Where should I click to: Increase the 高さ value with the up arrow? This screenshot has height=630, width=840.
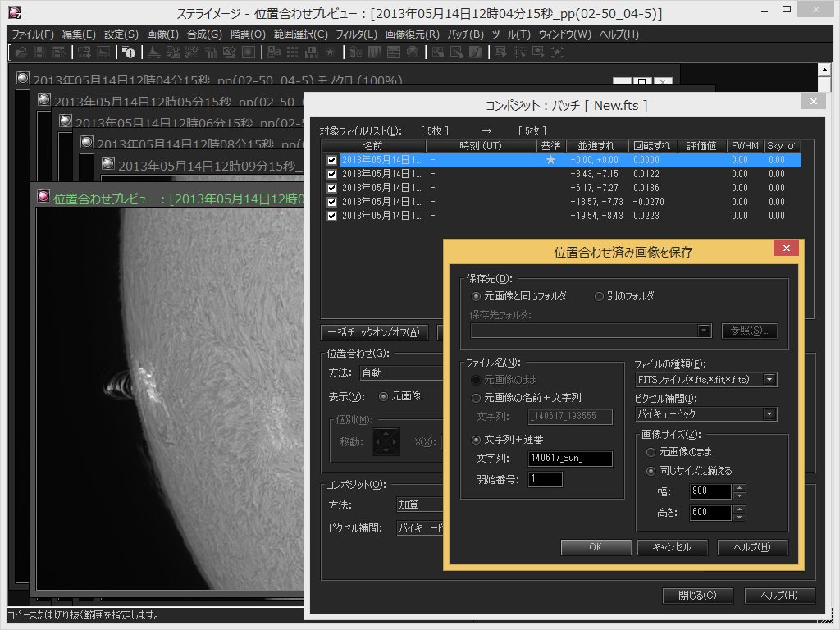click(739, 509)
